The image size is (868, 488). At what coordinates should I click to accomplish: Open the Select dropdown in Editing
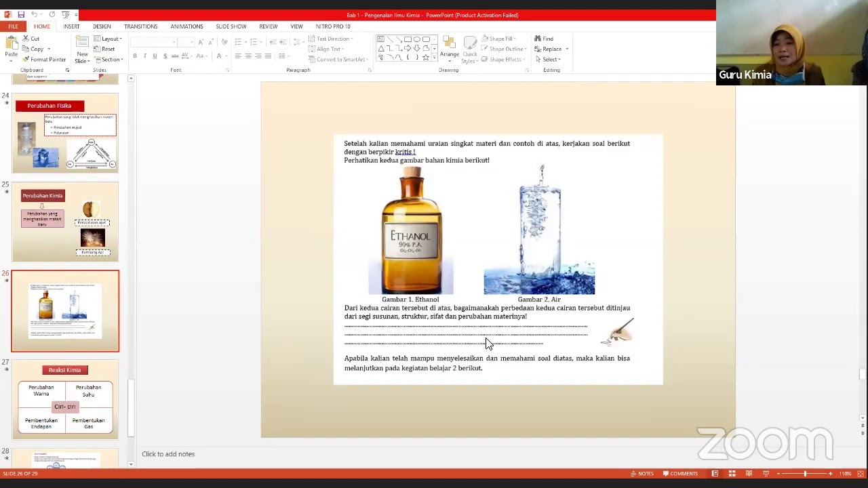point(548,60)
